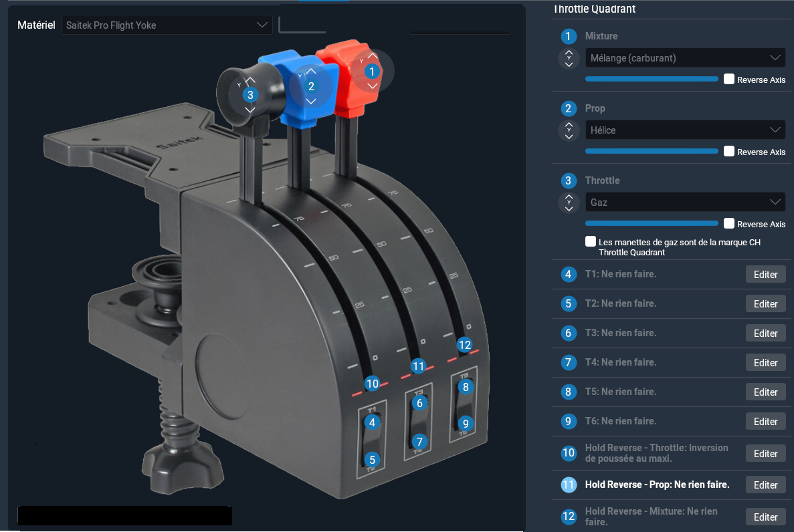Screen dimensions: 794x532
Task: Open the Hélice assignment dropdown
Action: pyautogui.click(x=685, y=130)
